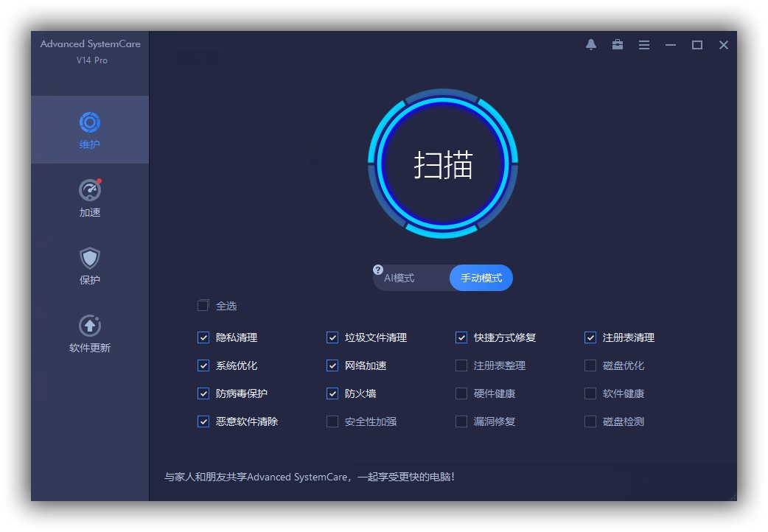The image size is (768, 532).
Task: Enable 磁盘优化 checkbox
Action: (x=590, y=365)
